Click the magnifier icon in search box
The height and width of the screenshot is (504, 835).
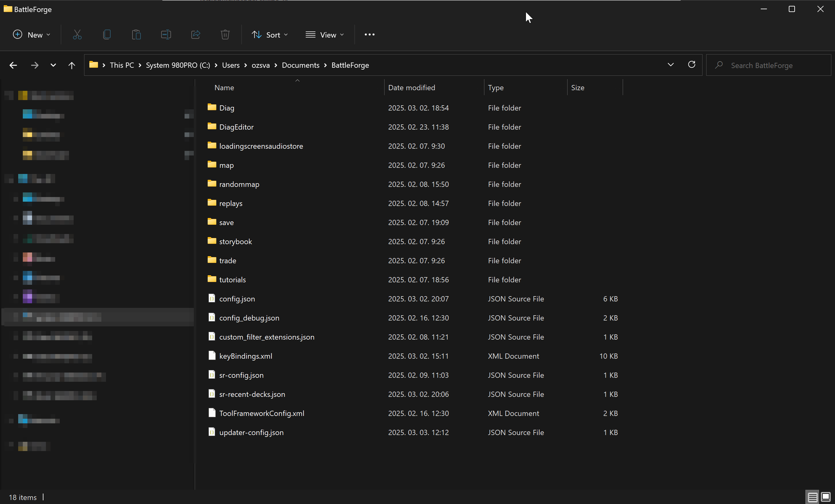[719, 65]
